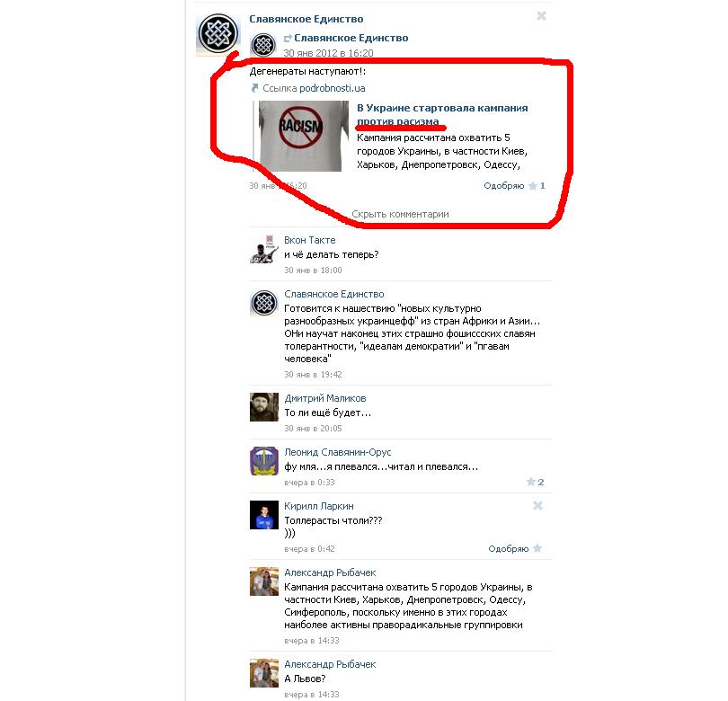This screenshot has height=701, width=728.
Task: Open Александр Рыбачек's profile from first comment
Action: [x=330, y=572]
